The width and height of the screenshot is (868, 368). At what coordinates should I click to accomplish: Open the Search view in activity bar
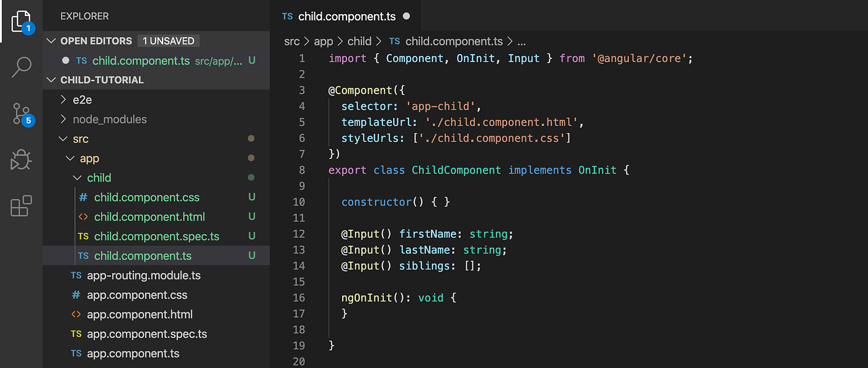pos(21,67)
